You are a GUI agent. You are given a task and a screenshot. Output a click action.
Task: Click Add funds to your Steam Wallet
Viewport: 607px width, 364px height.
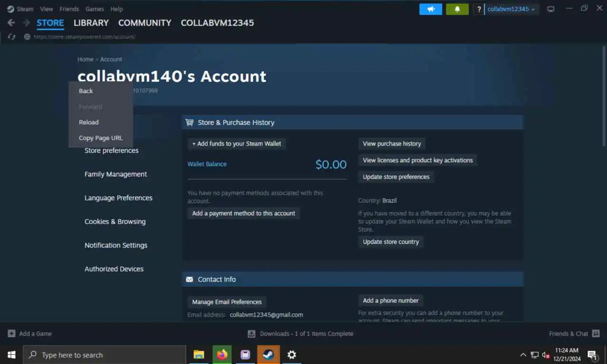(237, 144)
